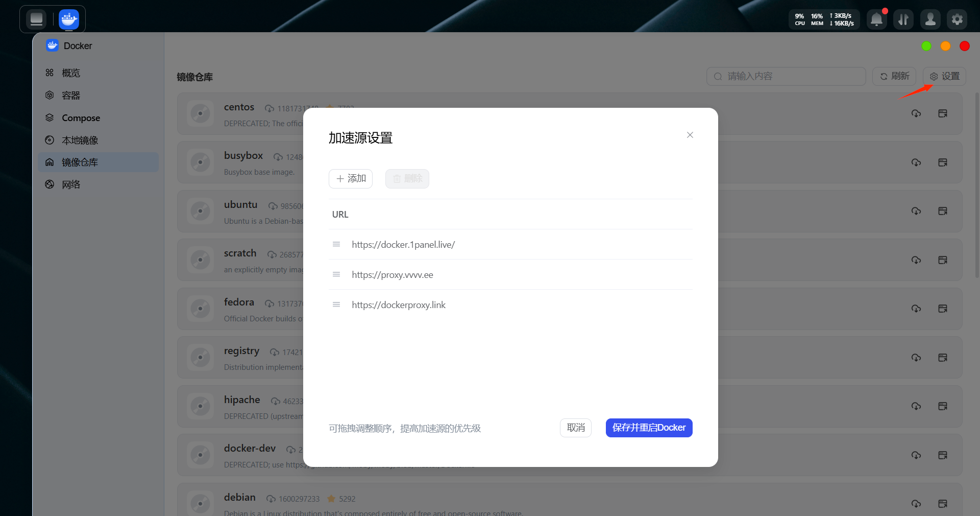Pull the centos image with its cloud-download icon

tap(916, 113)
